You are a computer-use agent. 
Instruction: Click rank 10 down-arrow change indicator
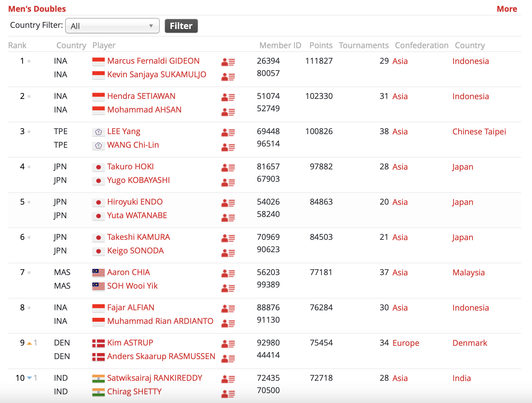(29, 378)
